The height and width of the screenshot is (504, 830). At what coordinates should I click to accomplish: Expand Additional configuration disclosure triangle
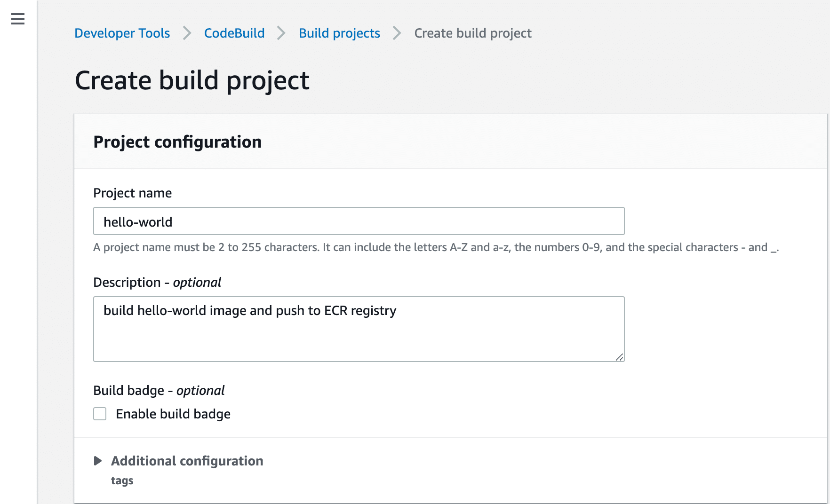[x=98, y=461]
